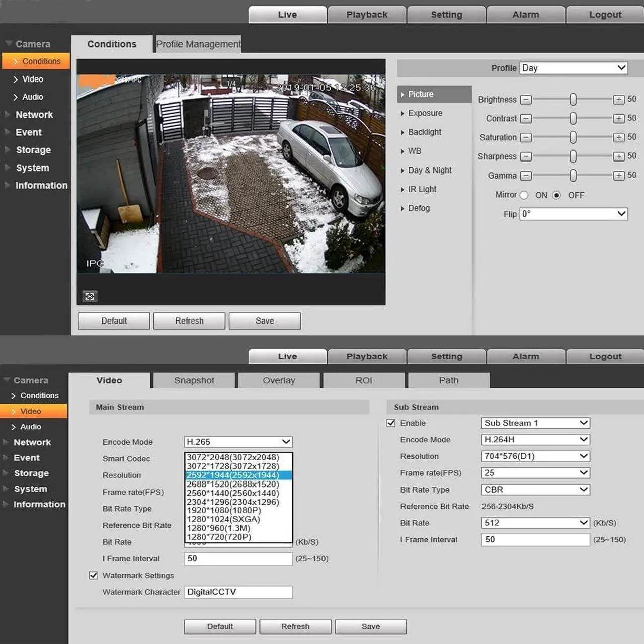Screen dimensions: 644x644
Task: Click the Gamma slider handle
Action: coord(573,176)
